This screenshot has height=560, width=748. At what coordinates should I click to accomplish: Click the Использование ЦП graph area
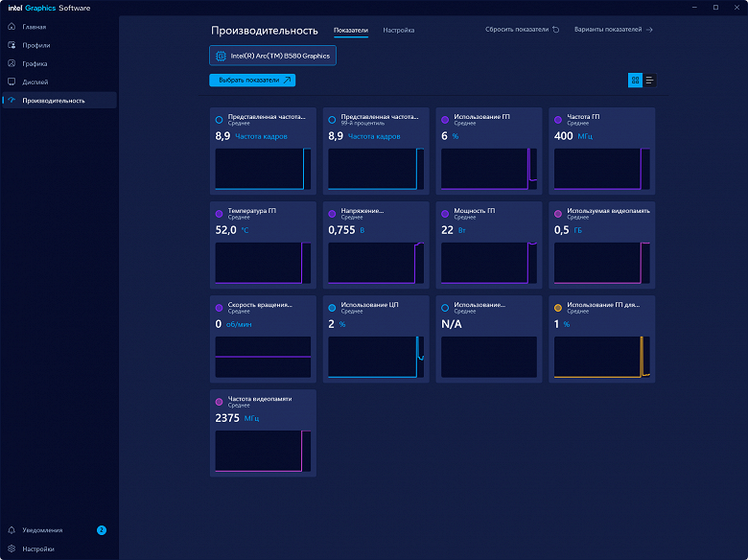coord(375,356)
